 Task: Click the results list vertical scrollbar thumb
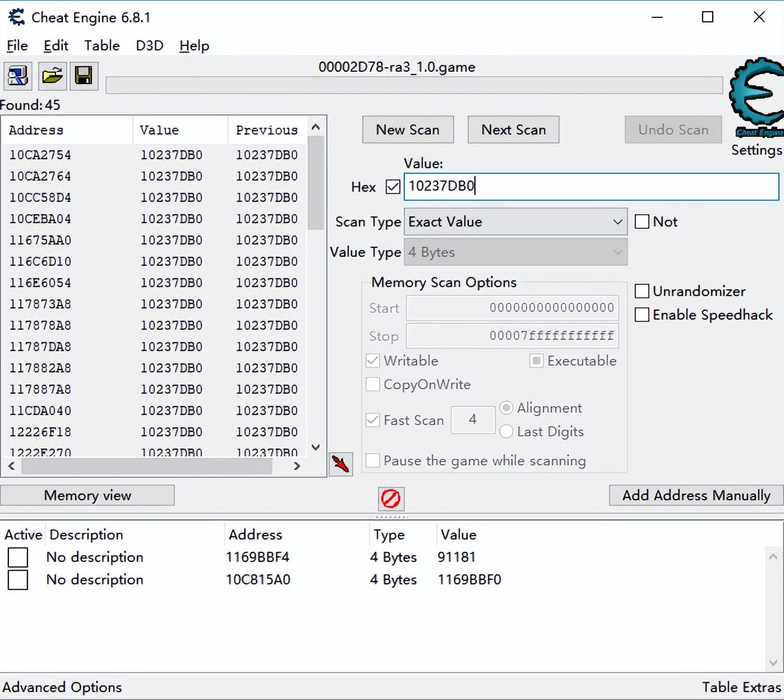coord(316,183)
